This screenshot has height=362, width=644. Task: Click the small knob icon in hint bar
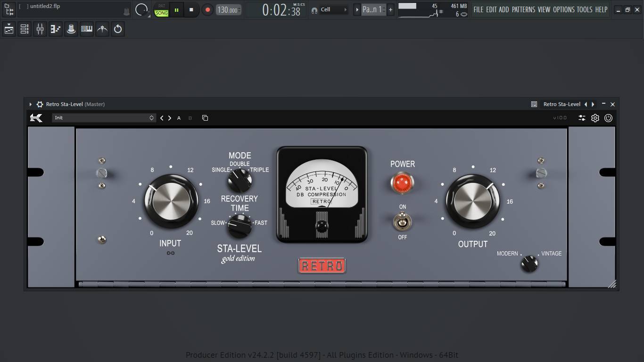126,11
